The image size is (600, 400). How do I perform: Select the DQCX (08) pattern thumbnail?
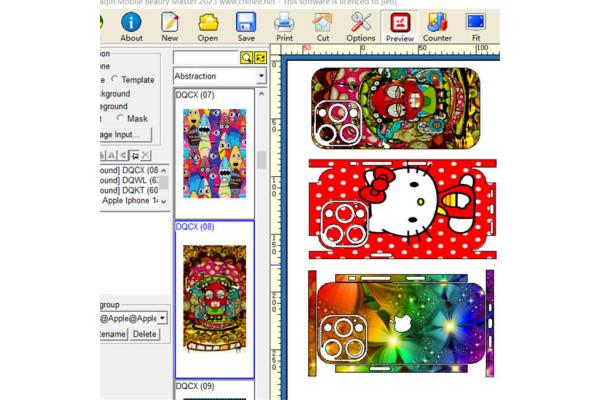point(214,299)
